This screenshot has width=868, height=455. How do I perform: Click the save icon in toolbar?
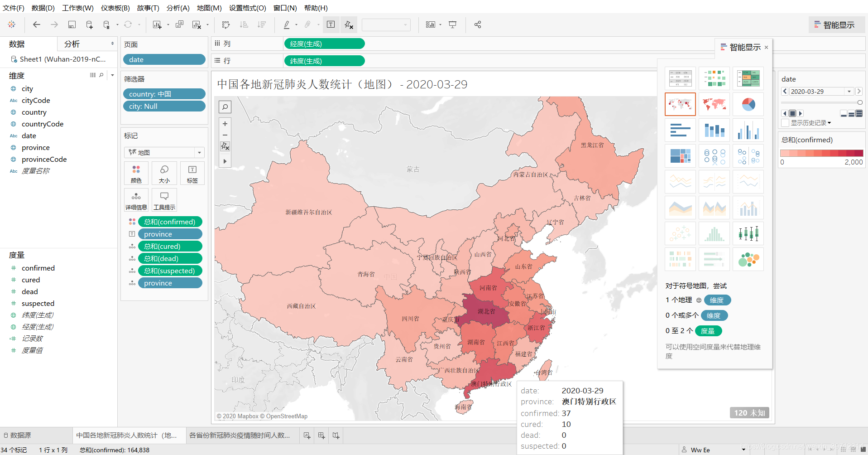tap(72, 24)
